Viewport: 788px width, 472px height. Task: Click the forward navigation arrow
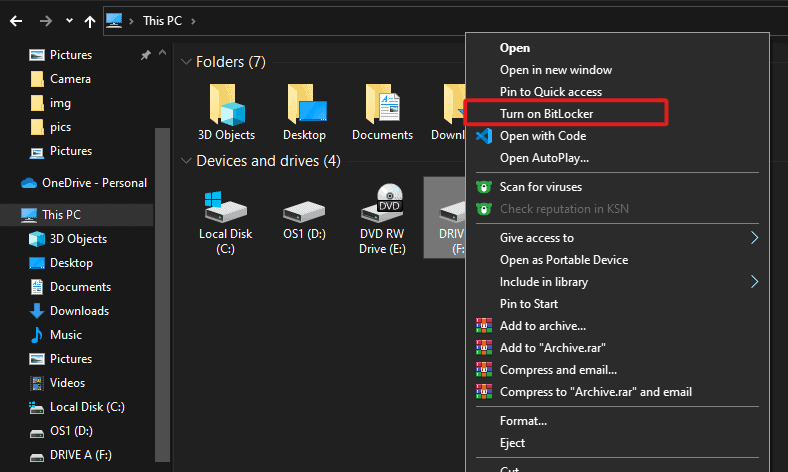tap(46, 21)
